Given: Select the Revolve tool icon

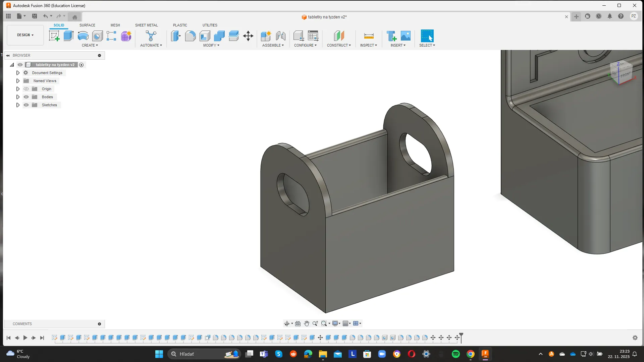Looking at the screenshot, I should (x=83, y=36).
